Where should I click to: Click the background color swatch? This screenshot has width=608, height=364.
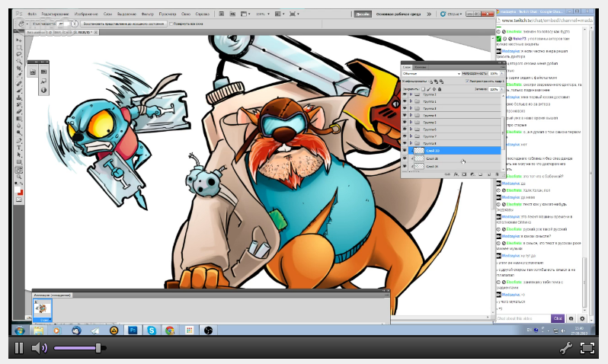(21, 193)
